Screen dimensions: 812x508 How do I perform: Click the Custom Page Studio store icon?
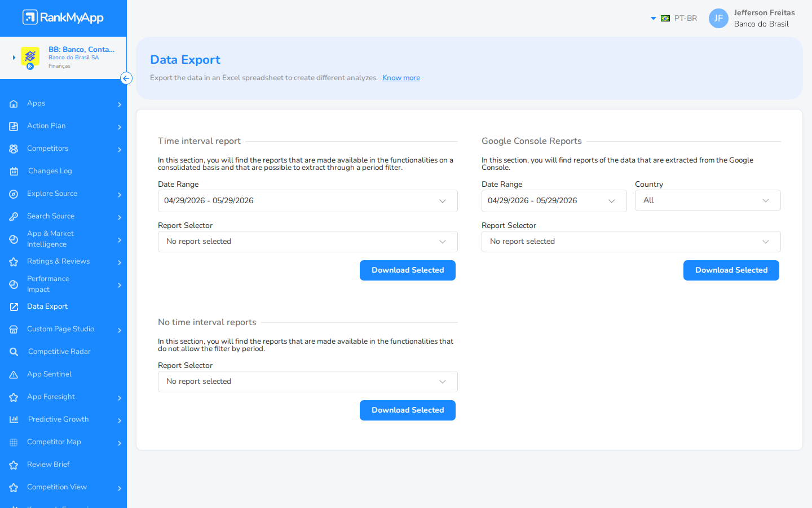point(14,330)
